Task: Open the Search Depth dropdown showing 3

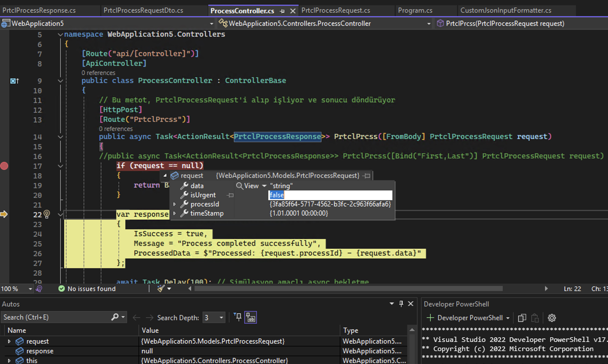Action: pyautogui.click(x=214, y=318)
